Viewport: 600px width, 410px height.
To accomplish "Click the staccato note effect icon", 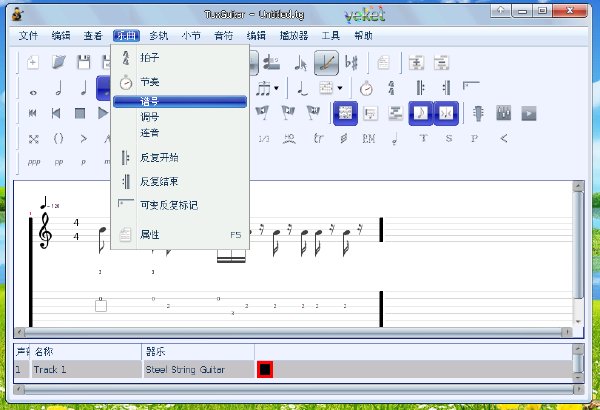I will [395, 139].
